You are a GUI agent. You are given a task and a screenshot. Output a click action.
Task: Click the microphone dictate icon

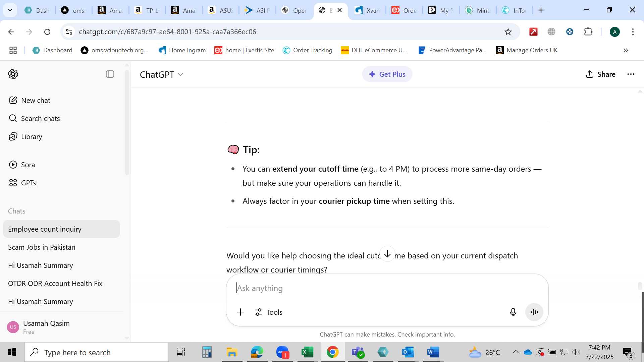point(513,312)
